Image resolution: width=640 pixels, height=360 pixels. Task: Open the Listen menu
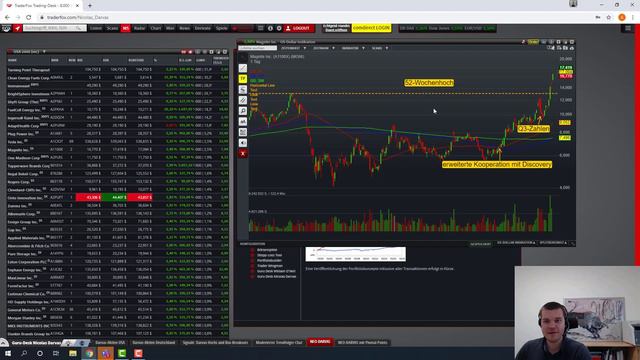tap(96, 28)
